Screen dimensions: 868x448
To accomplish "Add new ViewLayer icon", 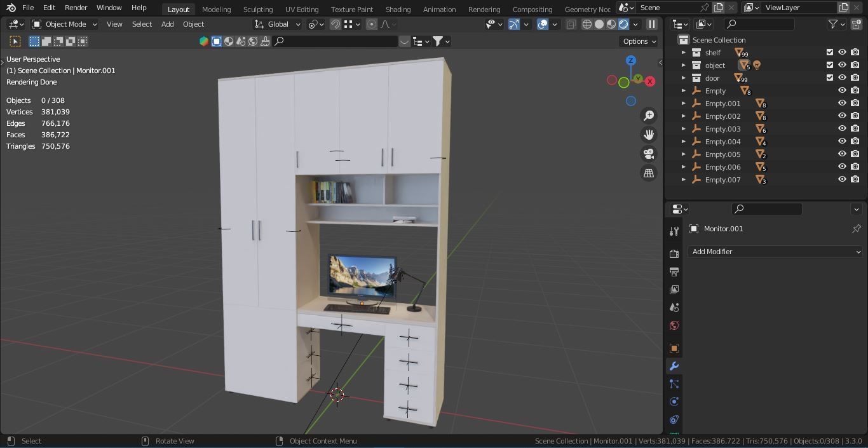I will click(x=843, y=8).
